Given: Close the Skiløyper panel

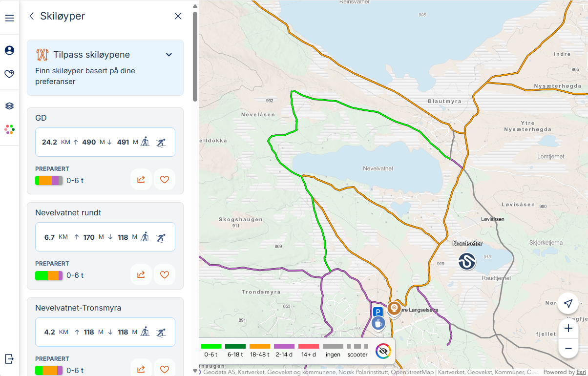Looking at the screenshot, I should [178, 16].
